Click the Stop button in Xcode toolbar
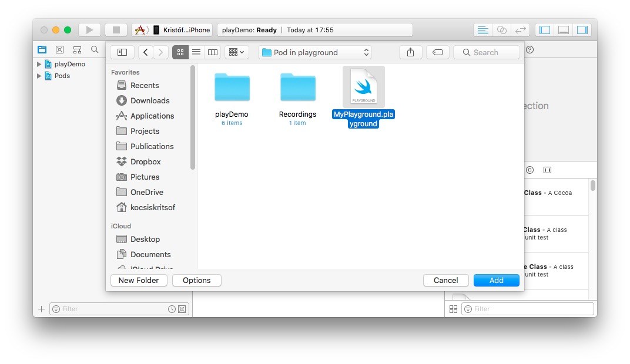630x364 pixels. tap(116, 29)
